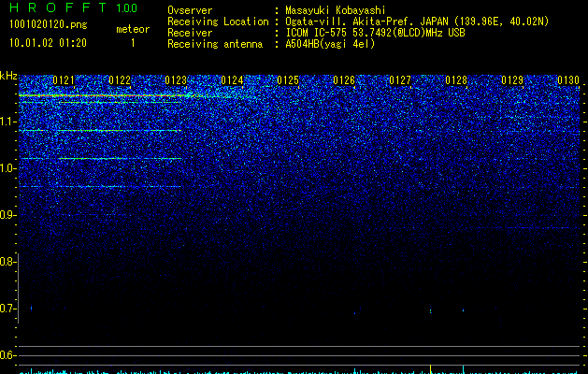Click the 0128 time marker
This screenshot has height=374, width=588.
(x=456, y=80)
